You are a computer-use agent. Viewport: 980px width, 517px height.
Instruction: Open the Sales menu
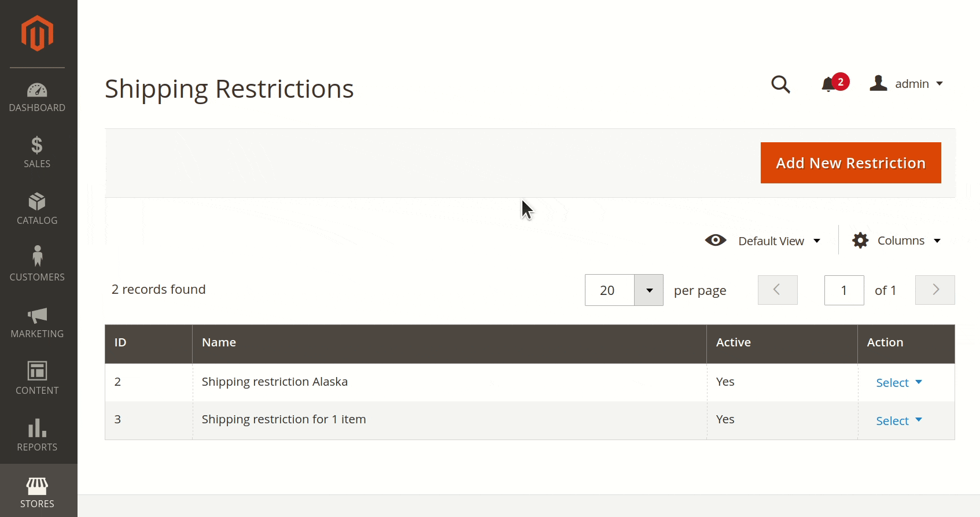point(37,152)
